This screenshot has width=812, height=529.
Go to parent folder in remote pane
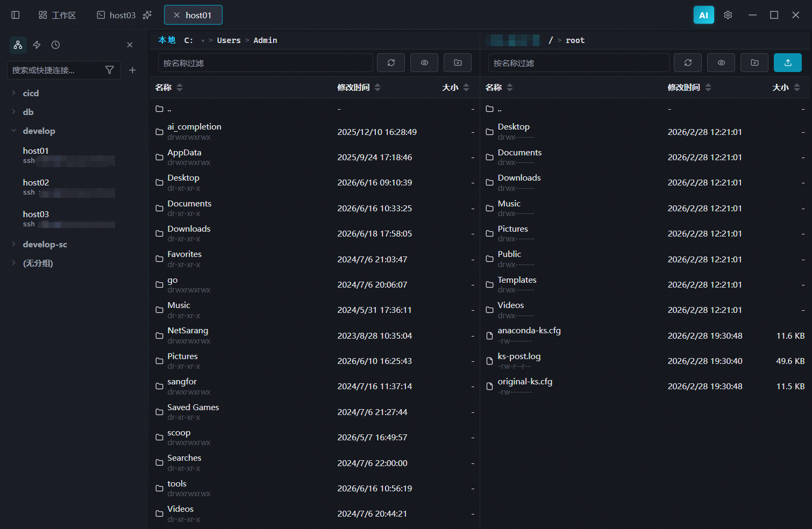click(645, 109)
